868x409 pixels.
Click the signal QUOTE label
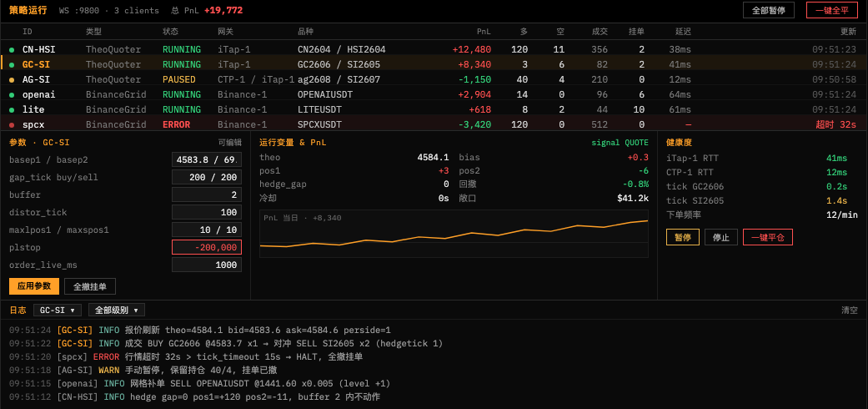pos(620,143)
